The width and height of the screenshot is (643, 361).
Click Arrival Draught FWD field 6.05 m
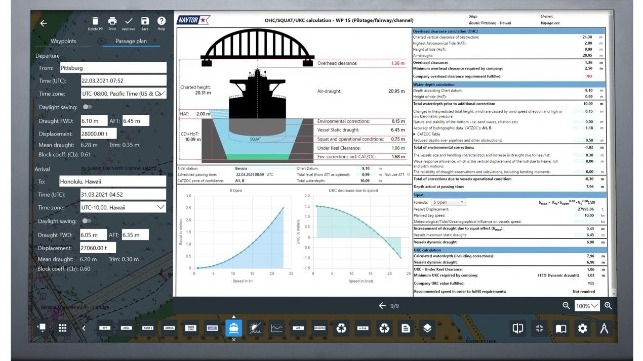[x=93, y=235]
